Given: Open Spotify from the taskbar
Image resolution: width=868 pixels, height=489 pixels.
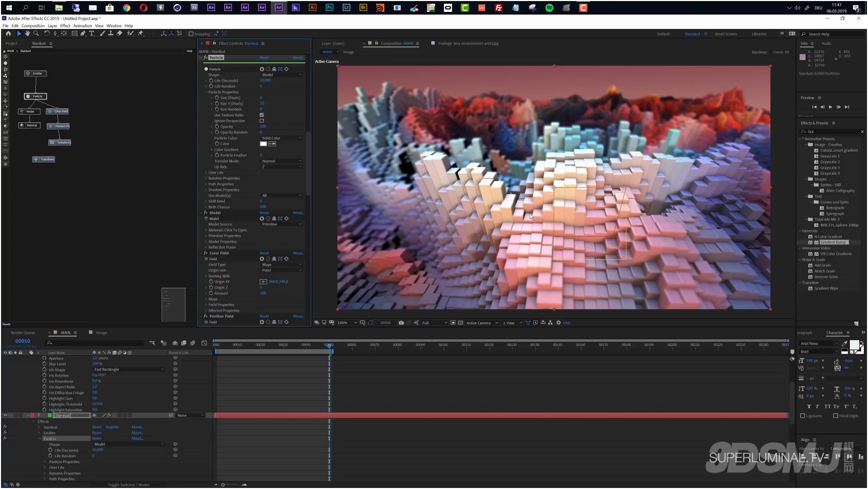Looking at the screenshot, I should (x=549, y=8).
